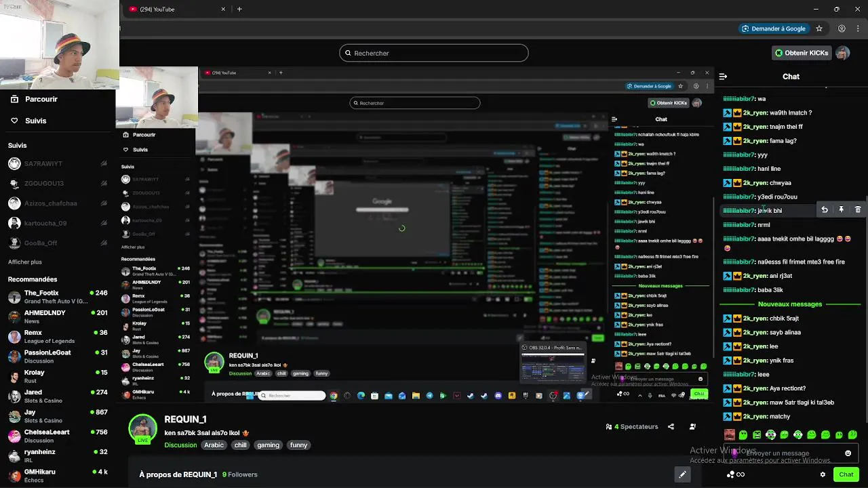Image resolution: width=868 pixels, height=488 pixels.
Task: Select the Arabic tag
Action: 214,445
